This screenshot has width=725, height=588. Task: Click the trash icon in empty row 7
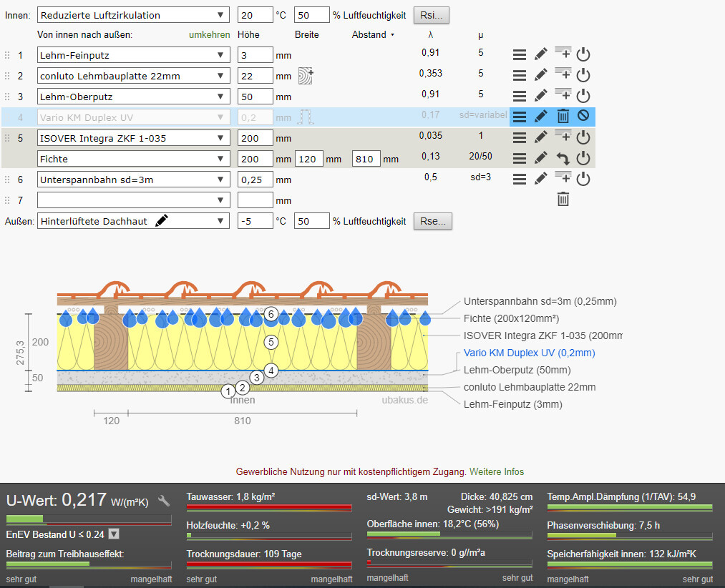pos(563,200)
